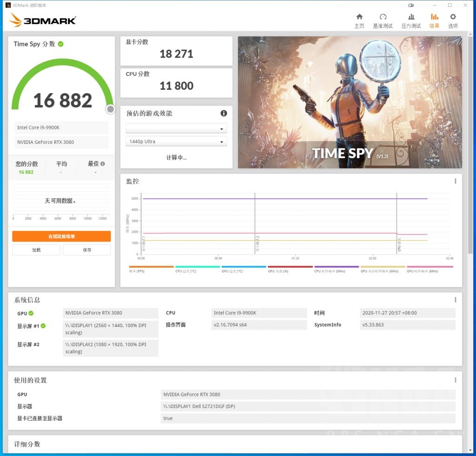
Task: Open the Home (主页) icon
Action: click(x=359, y=20)
